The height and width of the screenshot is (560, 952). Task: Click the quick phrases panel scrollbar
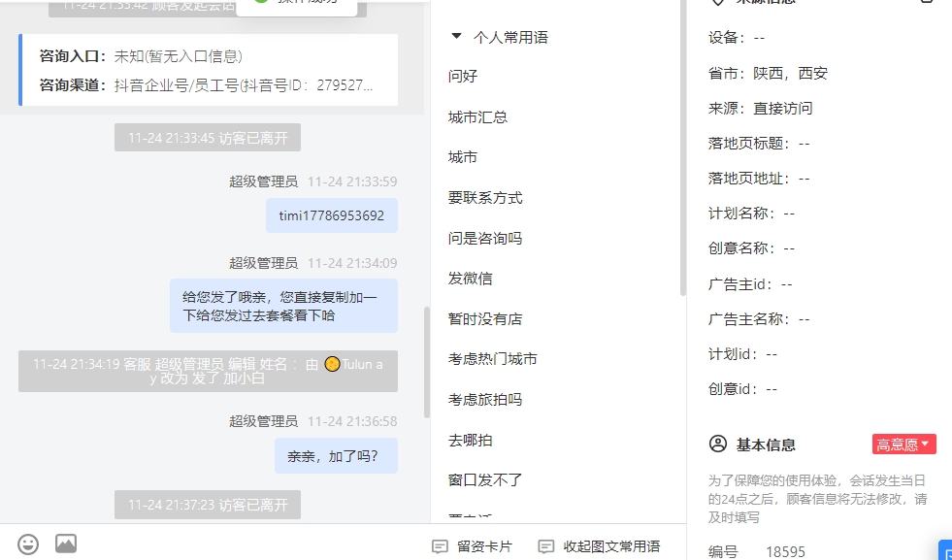point(683,148)
